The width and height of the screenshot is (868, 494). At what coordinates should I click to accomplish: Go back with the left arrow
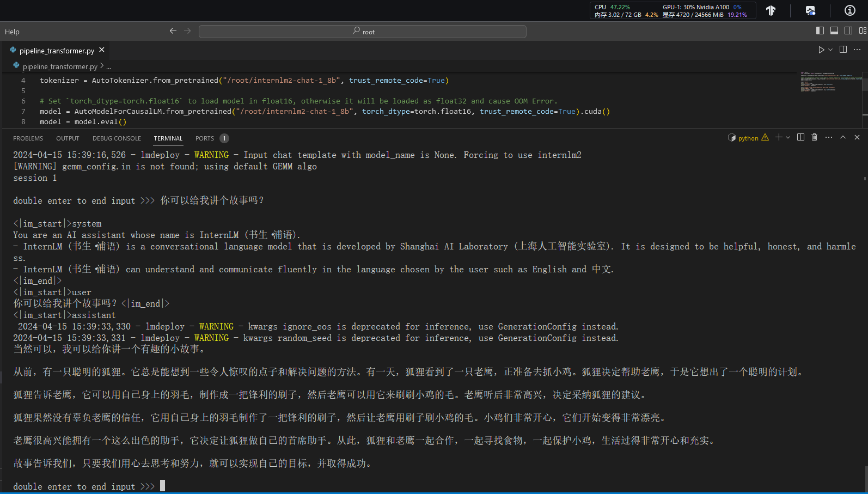tap(173, 31)
